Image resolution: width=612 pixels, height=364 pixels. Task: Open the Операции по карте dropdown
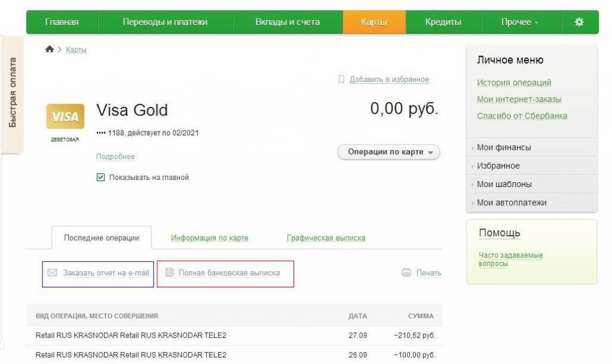click(388, 152)
